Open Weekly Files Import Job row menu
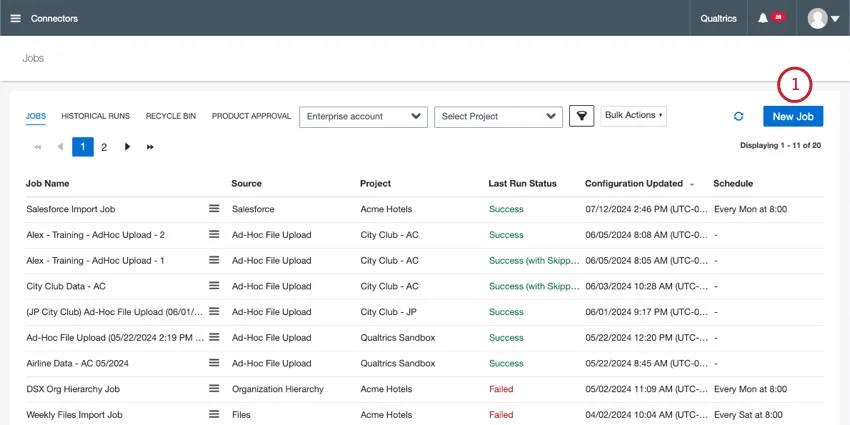850x425 pixels. pos(213,414)
